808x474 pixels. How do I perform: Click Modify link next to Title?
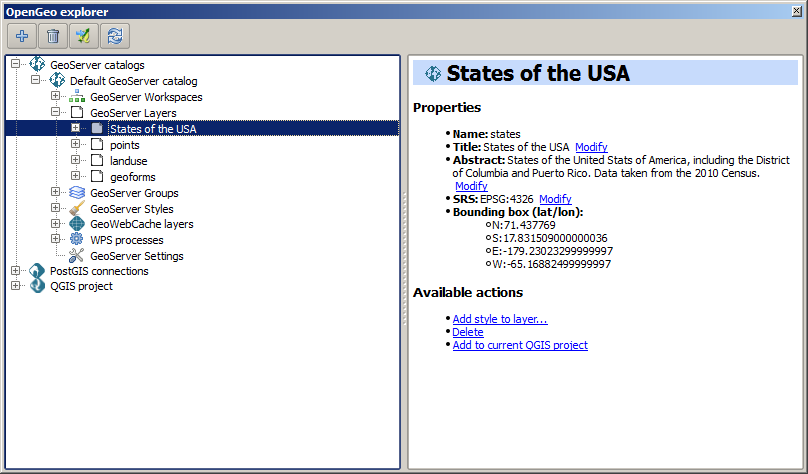(x=591, y=147)
